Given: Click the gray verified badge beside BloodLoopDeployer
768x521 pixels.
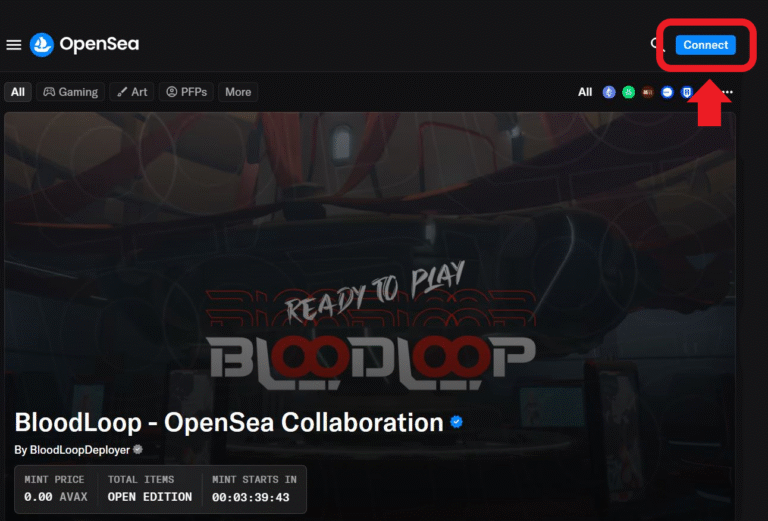Looking at the screenshot, I should pyautogui.click(x=138, y=450).
